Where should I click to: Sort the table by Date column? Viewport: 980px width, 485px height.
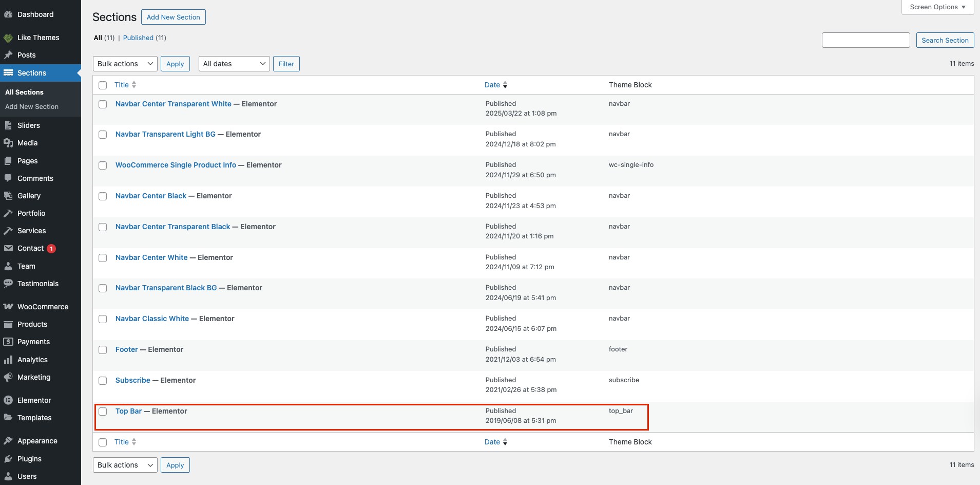click(492, 85)
